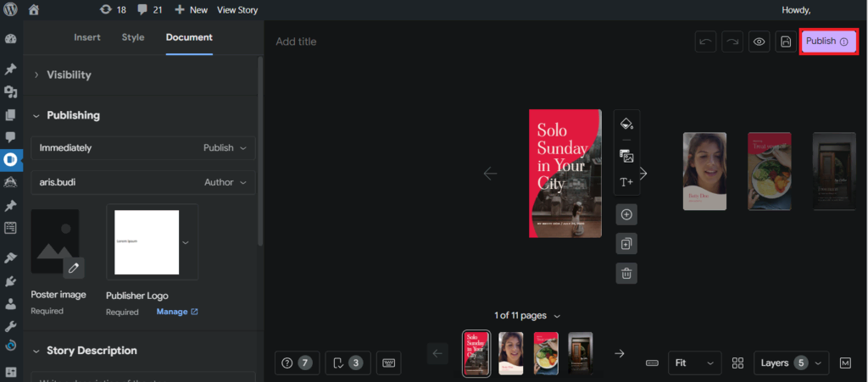Viewport: 868px width, 382px height.
Task: Save the story draft
Action: coord(786,42)
